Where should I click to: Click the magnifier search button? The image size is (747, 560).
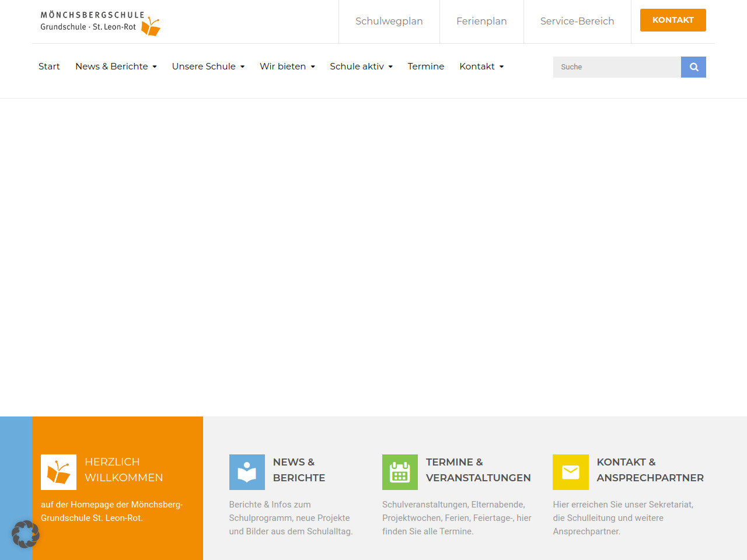coord(693,67)
